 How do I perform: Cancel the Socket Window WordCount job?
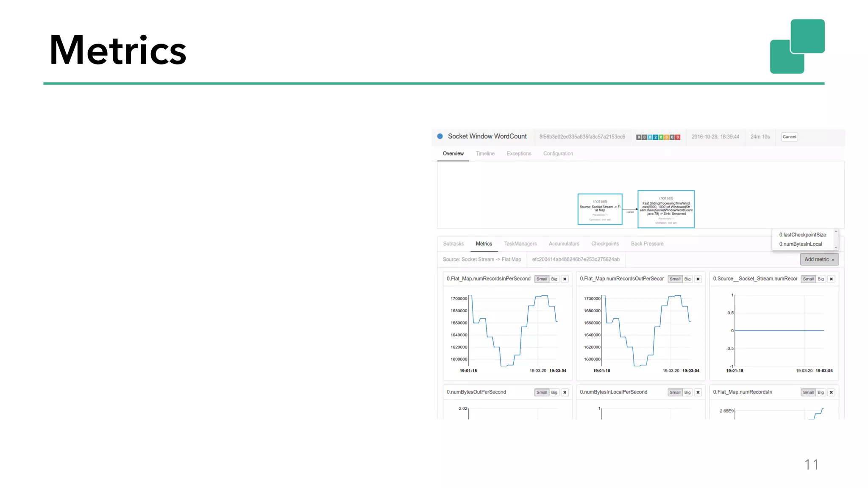coord(789,137)
